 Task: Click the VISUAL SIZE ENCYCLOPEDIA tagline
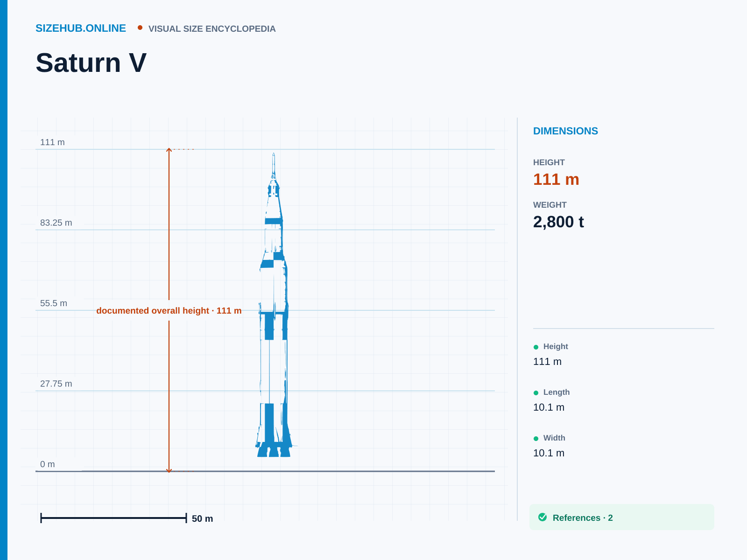click(x=212, y=29)
